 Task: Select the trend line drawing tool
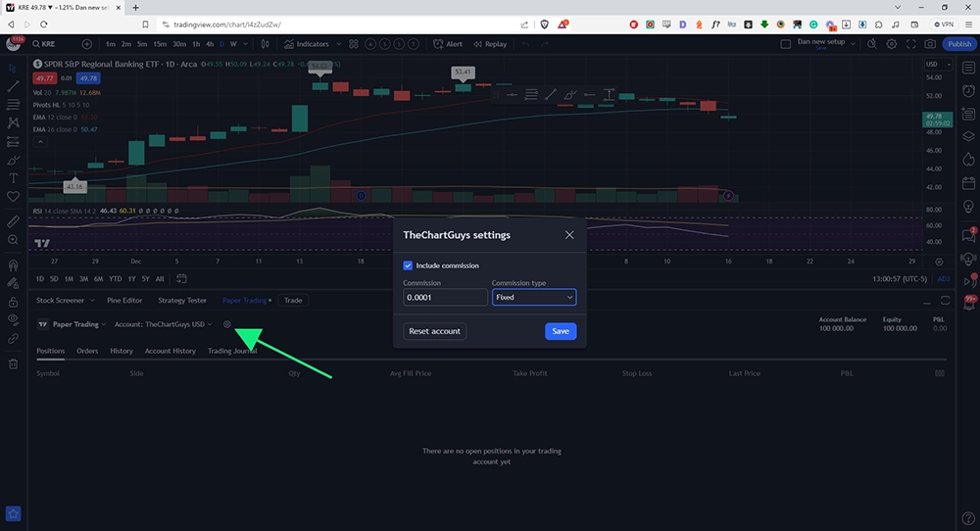(13, 86)
